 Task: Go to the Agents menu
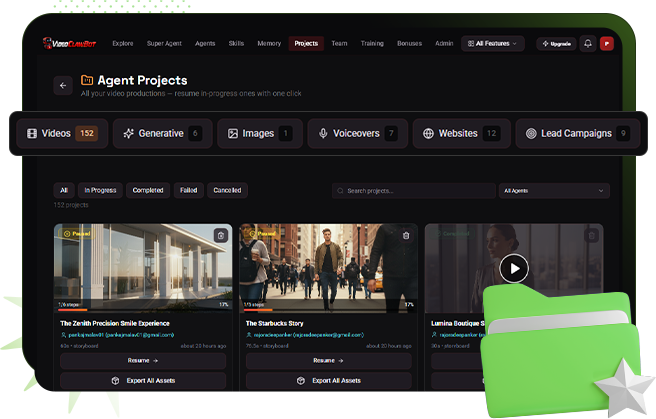[x=205, y=43]
